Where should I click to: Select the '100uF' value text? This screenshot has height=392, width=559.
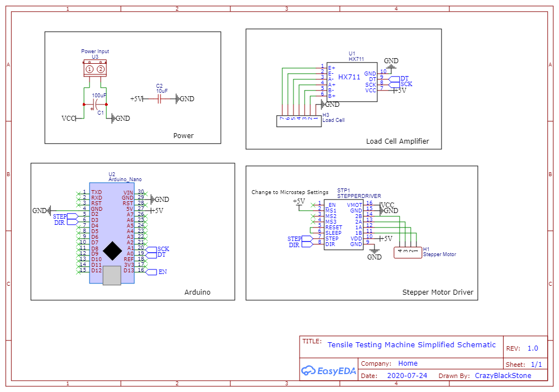tap(99, 96)
